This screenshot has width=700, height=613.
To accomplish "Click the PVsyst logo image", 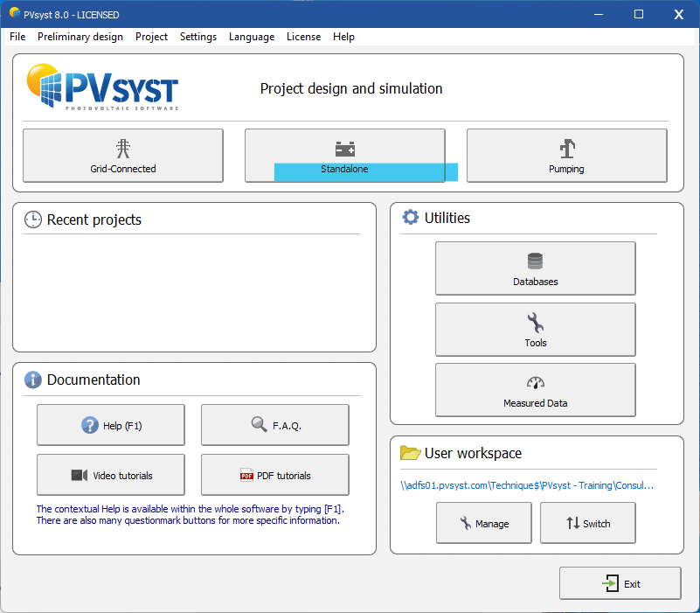I will [x=102, y=87].
